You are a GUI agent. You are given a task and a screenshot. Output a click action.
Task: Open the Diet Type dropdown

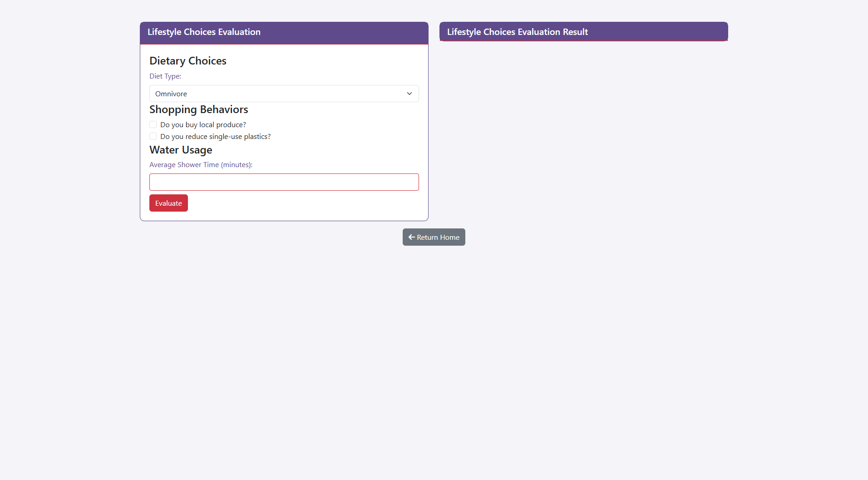click(x=284, y=94)
